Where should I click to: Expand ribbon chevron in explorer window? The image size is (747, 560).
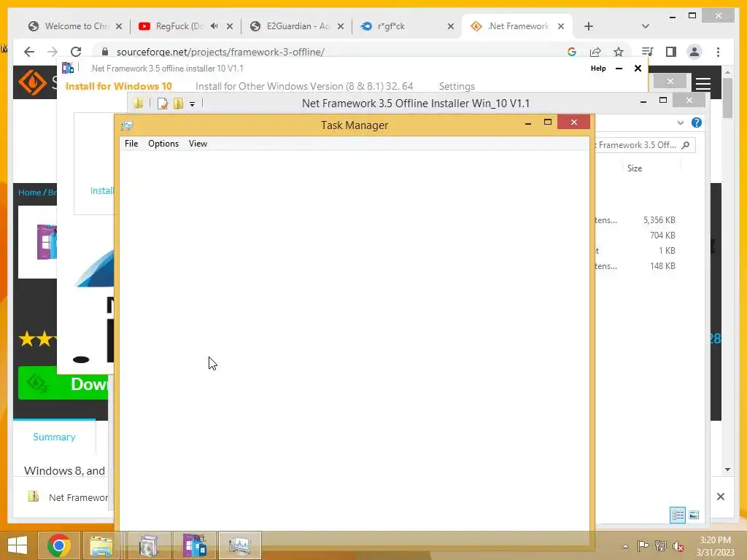pos(681,122)
